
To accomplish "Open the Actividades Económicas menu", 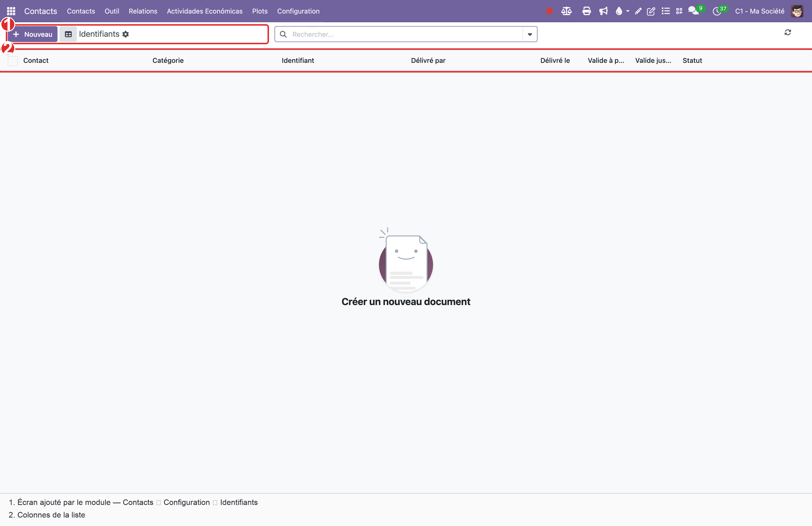I will (205, 11).
